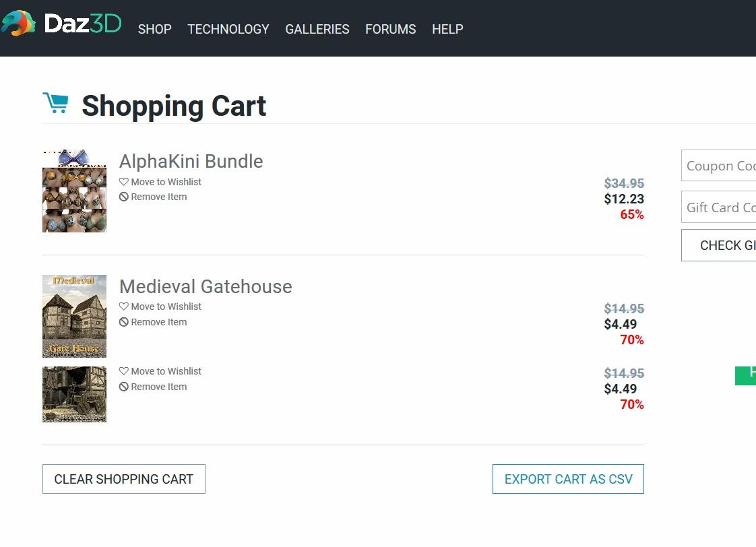Click heart icon for third cart item
This screenshot has width=756, height=547.
coord(124,371)
